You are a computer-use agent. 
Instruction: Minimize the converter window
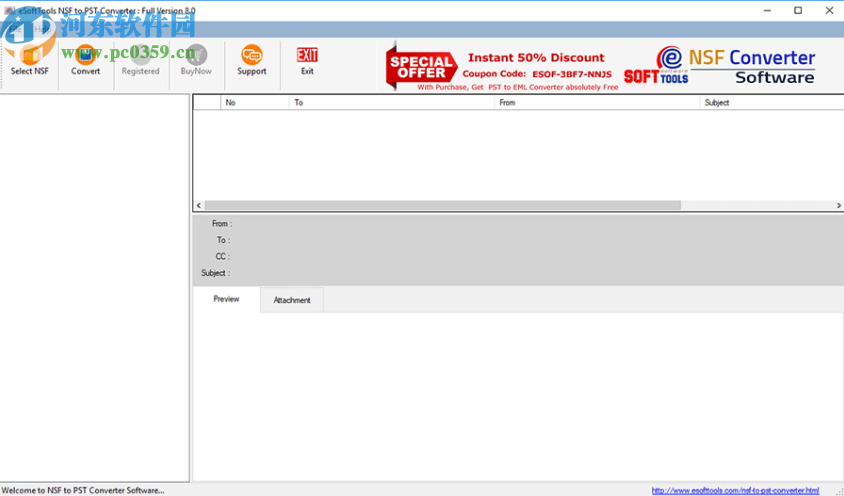tap(767, 10)
